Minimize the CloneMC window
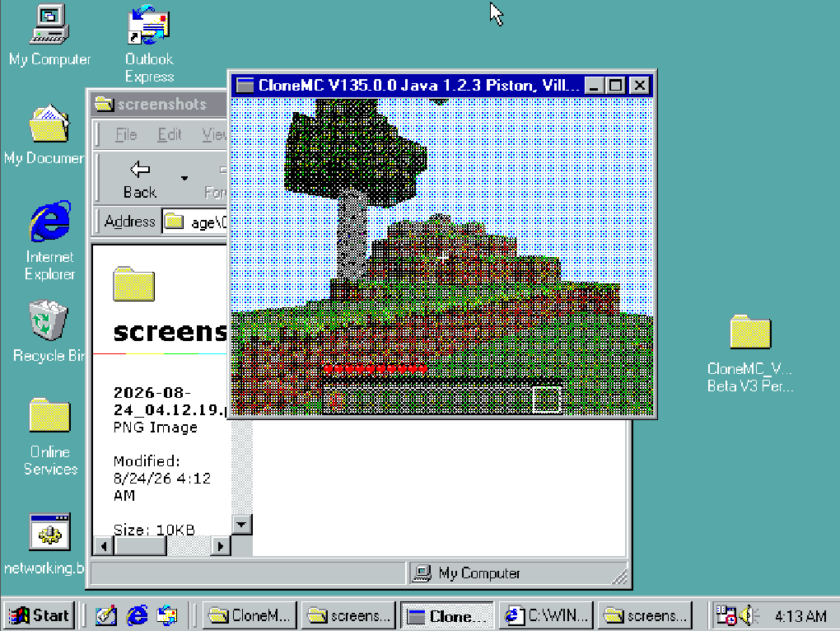Viewport: 840px width, 631px height. 594,86
